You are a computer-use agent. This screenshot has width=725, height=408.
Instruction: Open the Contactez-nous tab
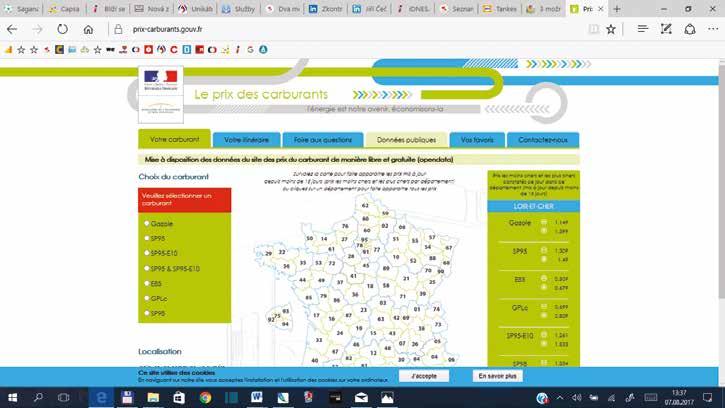543,140
